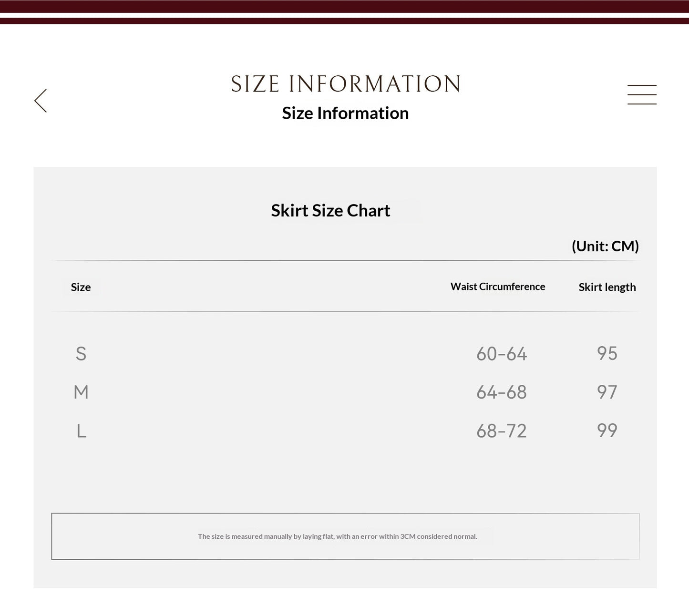
Task: Click skirt length value 95
Action: (607, 353)
